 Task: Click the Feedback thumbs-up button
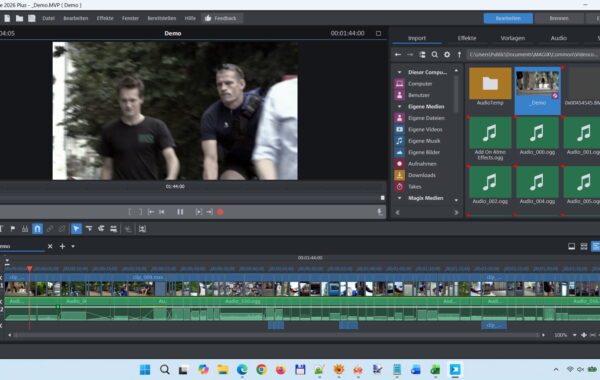(221, 18)
